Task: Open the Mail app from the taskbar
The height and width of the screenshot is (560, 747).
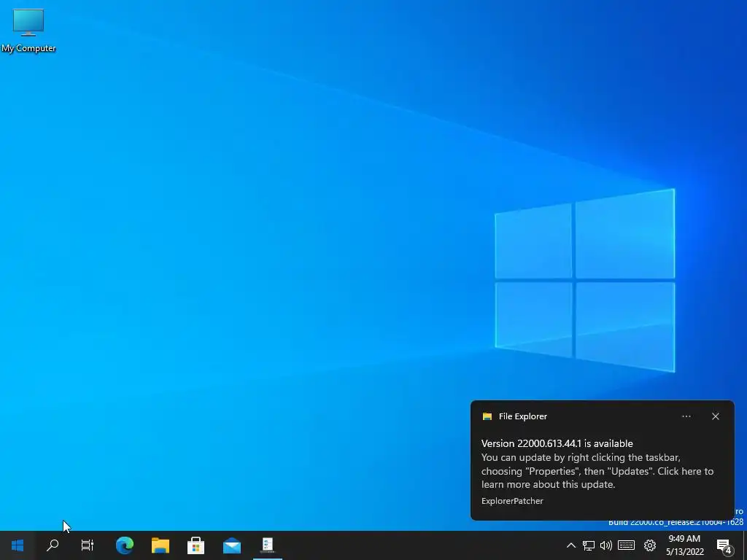Action: (232, 545)
